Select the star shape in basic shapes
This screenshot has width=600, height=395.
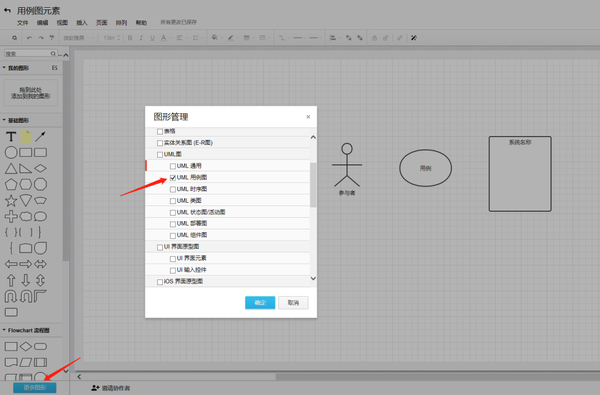pos(11,201)
